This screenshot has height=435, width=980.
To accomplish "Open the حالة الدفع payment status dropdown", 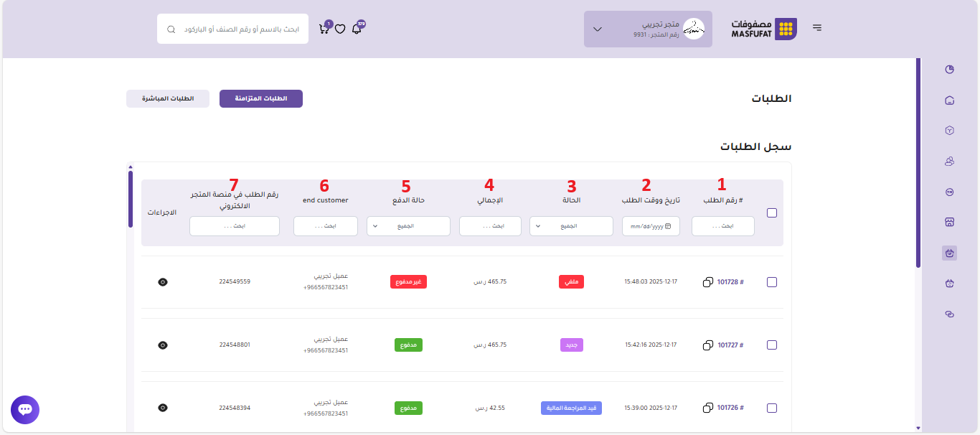I will coord(408,226).
